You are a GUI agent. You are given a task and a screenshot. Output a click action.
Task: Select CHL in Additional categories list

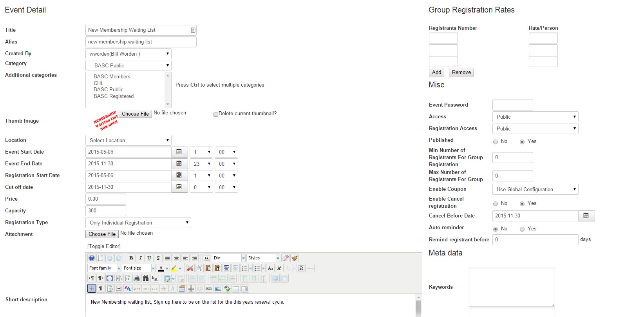click(99, 83)
